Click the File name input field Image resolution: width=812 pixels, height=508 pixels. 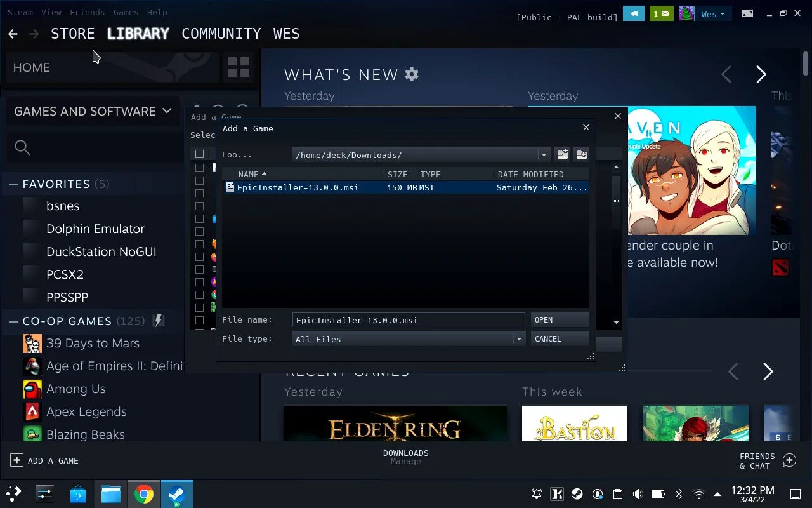(409, 320)
